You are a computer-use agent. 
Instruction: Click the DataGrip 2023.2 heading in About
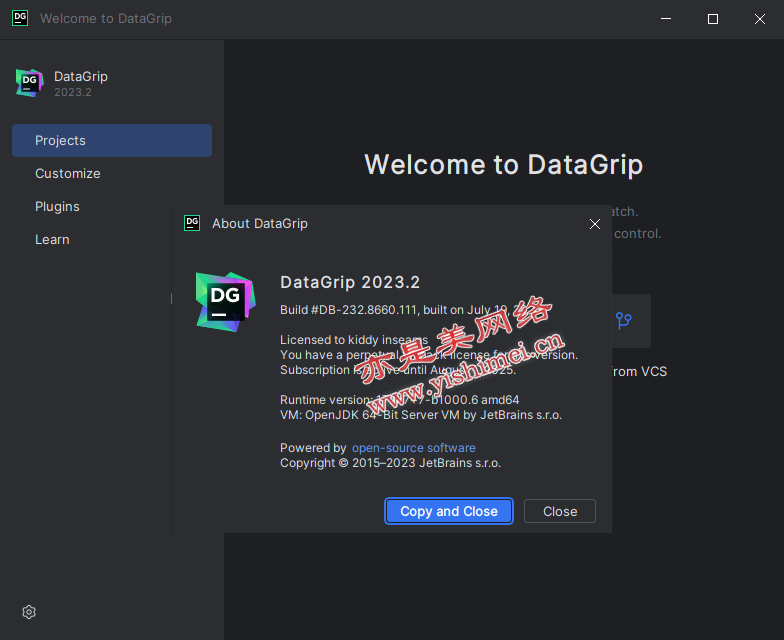tap(350, 282)
